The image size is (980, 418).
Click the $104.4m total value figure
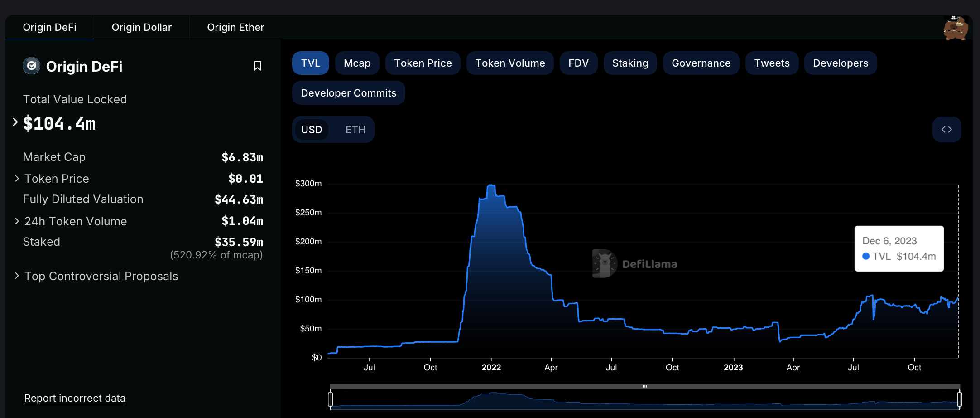[59, 123]
